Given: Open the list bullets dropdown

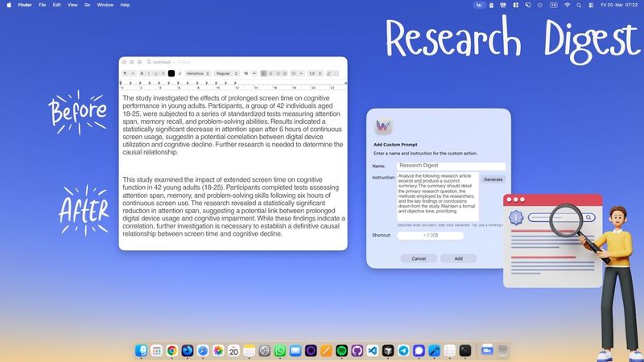Looking at the screenshot, I should (297, 73).
